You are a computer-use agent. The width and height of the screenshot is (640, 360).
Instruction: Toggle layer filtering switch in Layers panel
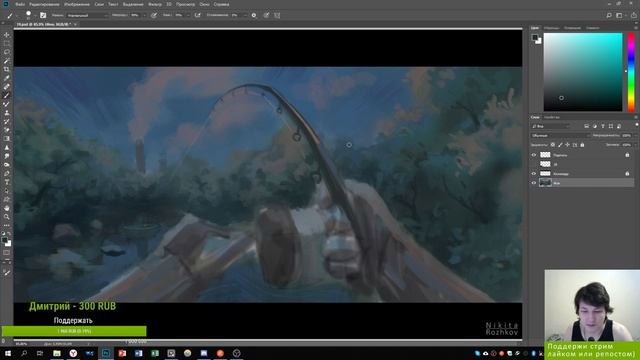coord(636,125)
